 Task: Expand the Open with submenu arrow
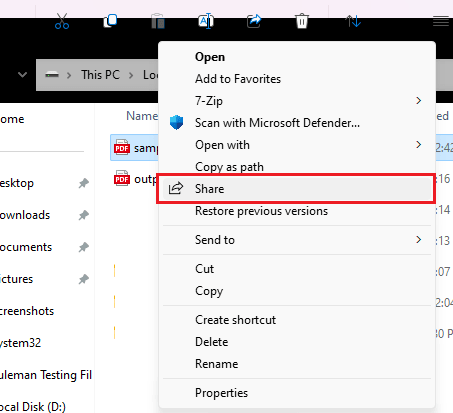point(419,145)
